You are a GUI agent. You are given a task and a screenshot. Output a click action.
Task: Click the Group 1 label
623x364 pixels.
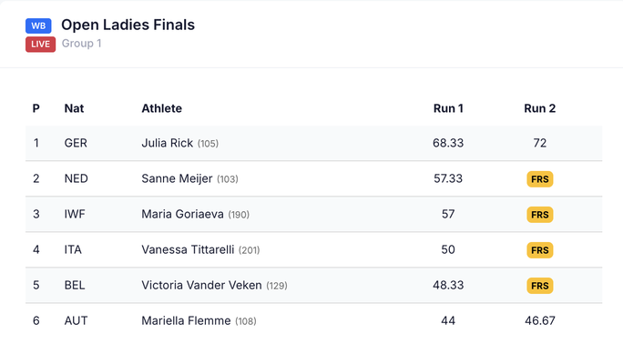coord(82,44)
